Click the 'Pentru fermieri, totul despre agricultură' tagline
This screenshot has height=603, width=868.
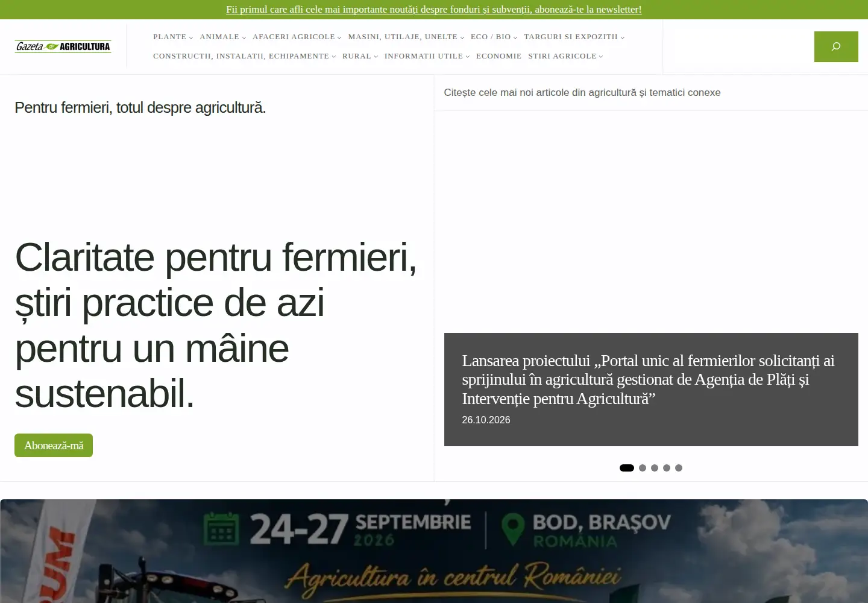(x=140, y=107)
